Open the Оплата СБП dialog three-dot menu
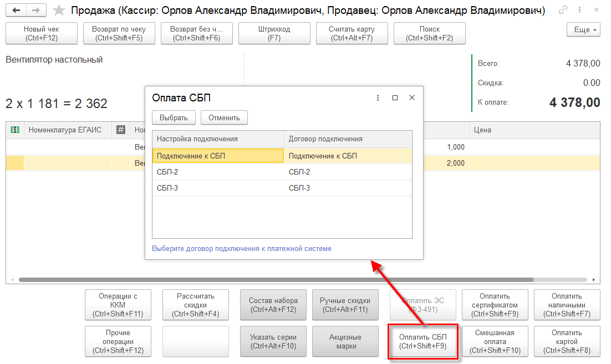The height and width of the screenshot is (364, 611). tap(378, 98)
